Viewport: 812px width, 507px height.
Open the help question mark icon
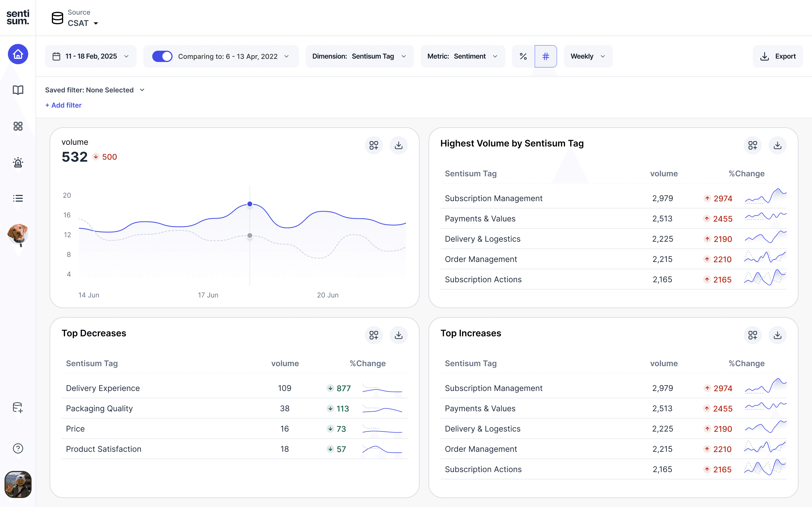click(18, 448)
